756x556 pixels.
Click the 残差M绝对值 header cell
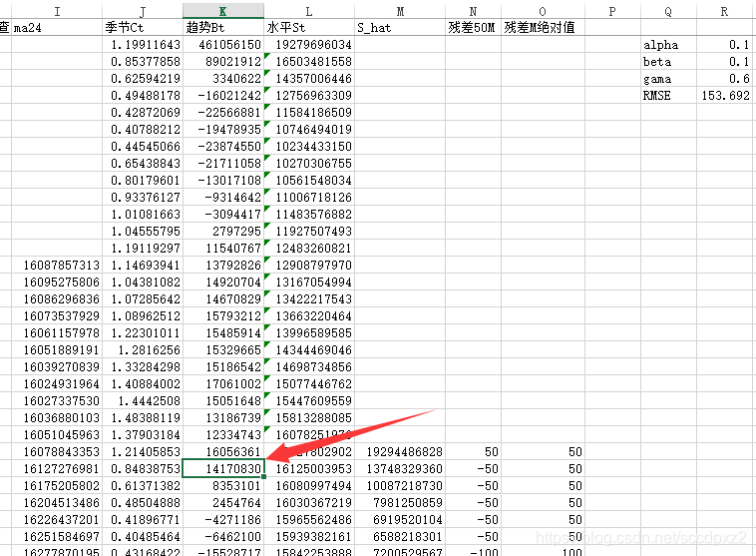coord(543,28)
